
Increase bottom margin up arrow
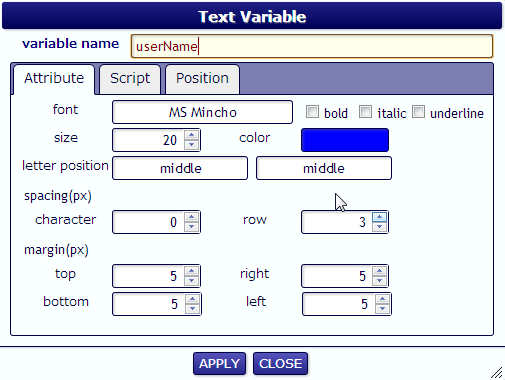pyautogui.click(x=192, y=299)
